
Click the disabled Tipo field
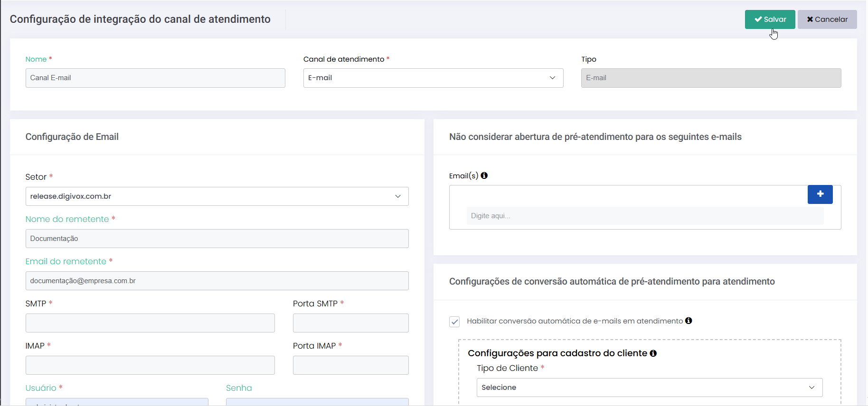coord(710,78)
